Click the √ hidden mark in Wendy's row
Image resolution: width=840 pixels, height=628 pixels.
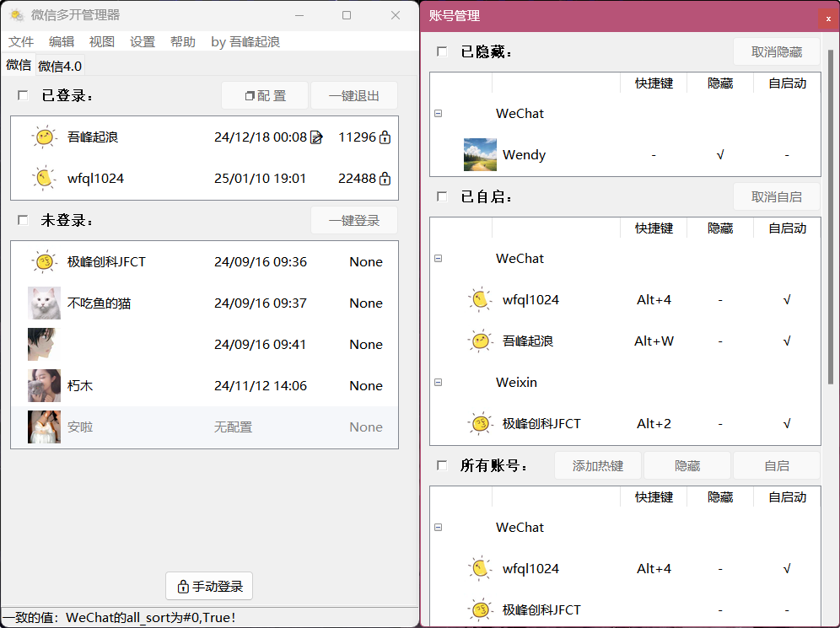[x=720, y=155]
